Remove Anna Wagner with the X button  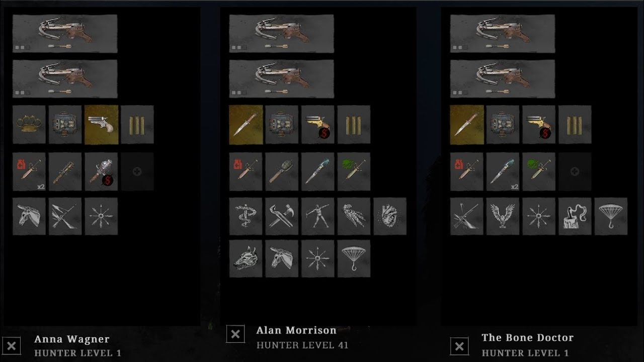12,346
